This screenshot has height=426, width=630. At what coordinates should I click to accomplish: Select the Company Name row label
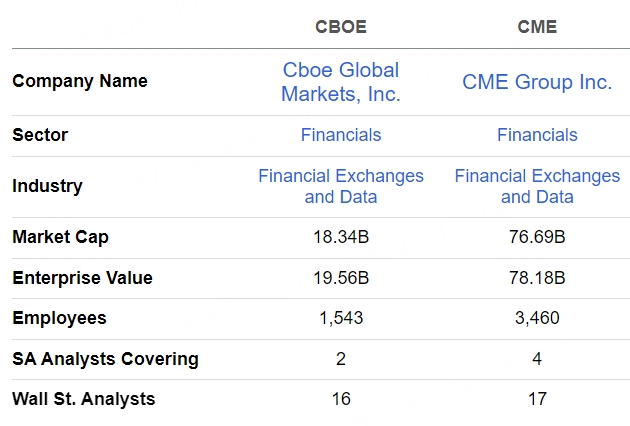80,81
